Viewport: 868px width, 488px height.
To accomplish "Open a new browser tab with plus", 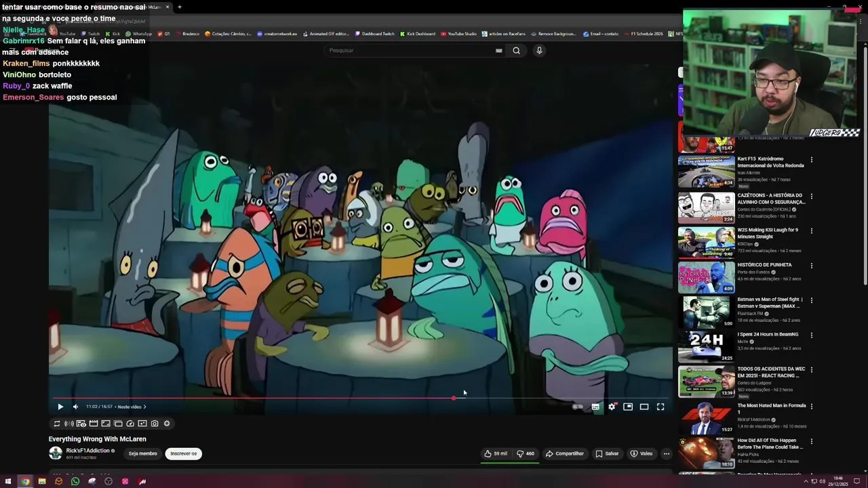I will (x=179, y=7).
